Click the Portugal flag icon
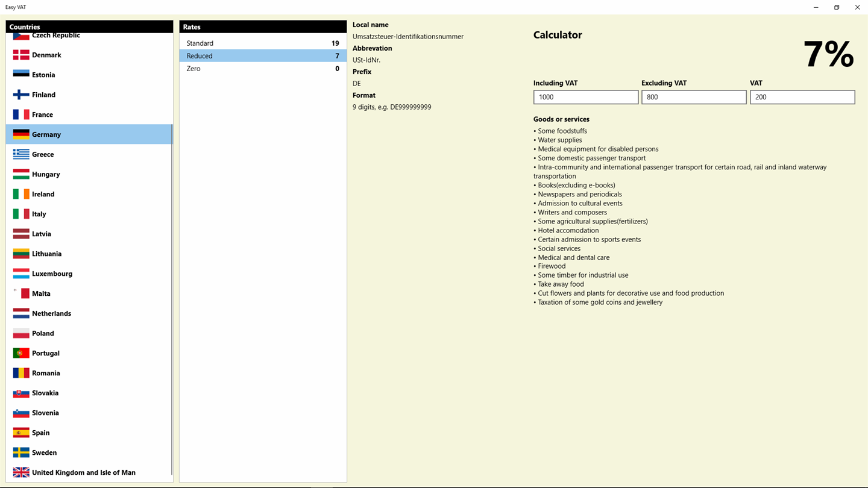The height and width of the screenshot is (488, 868). point(21,353)
